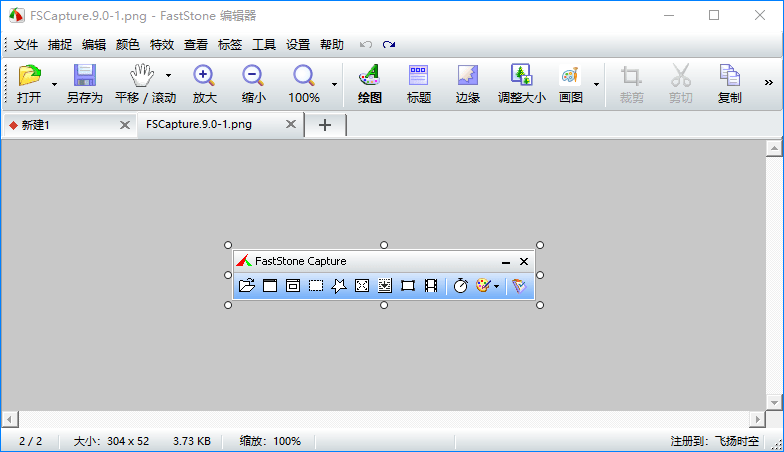Screen dimensions: 784x452
Task: Click the top-middle selection handle of the image
Action: (384, 245)
